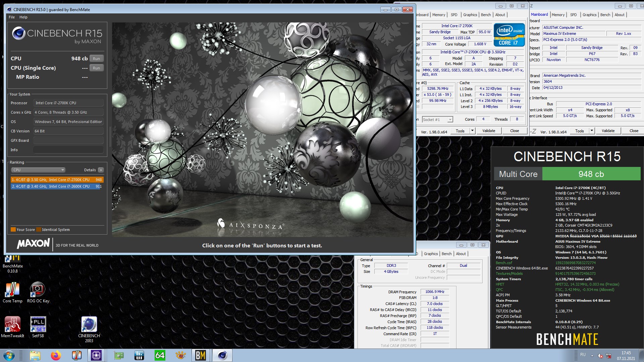Open Graphics tab in memory CPU-Z window
The height and width of the screenshot is (362, 644).
tap(431, 254)
